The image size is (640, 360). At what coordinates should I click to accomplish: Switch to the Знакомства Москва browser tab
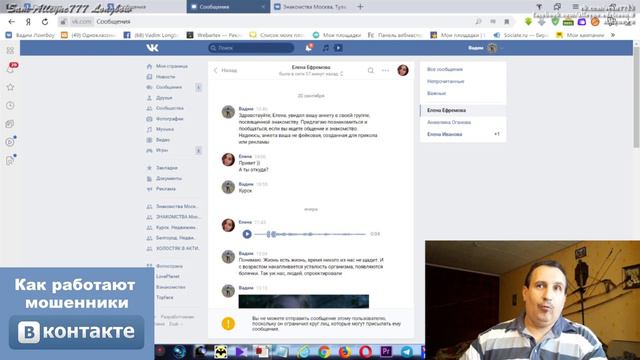[311, 7]
